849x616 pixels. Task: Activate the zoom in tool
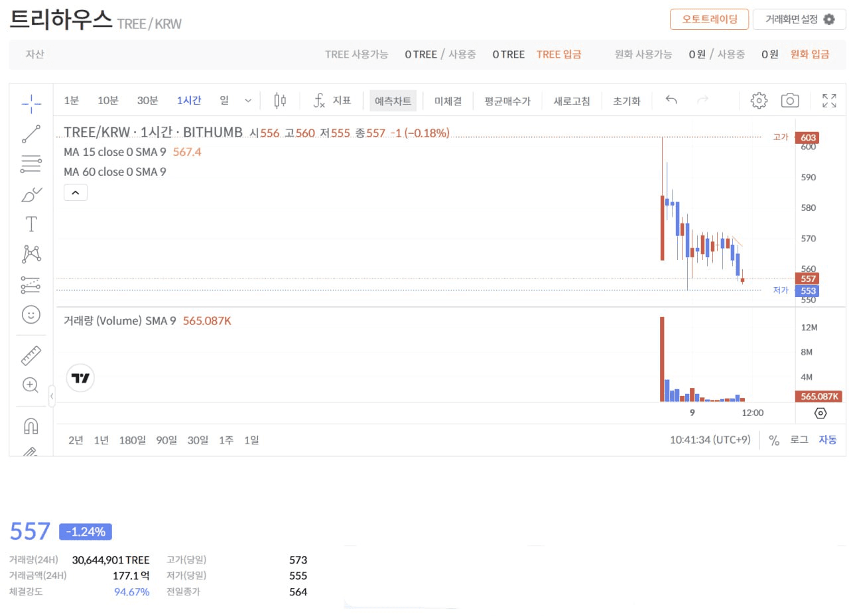(31, 385)
